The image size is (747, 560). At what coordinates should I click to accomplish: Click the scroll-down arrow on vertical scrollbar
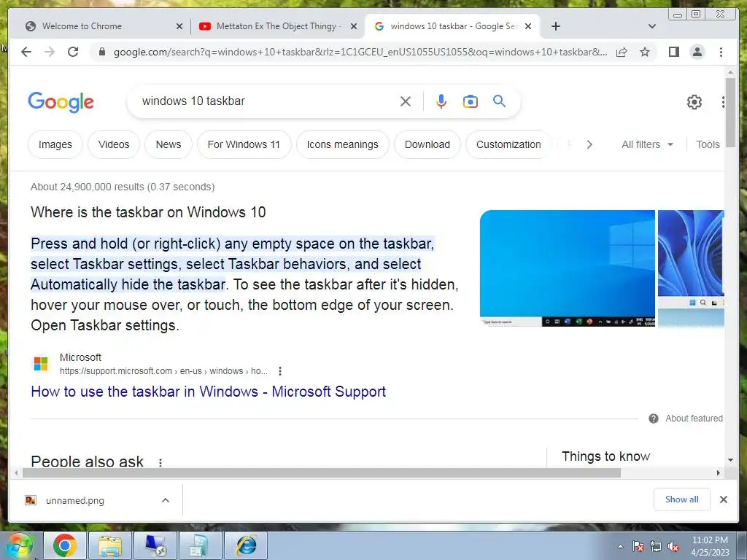point(730,460)
